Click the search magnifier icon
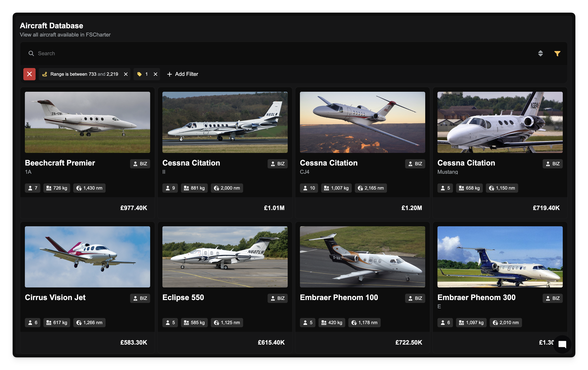Viewport: 588px width, 370px height. point(31,53)
